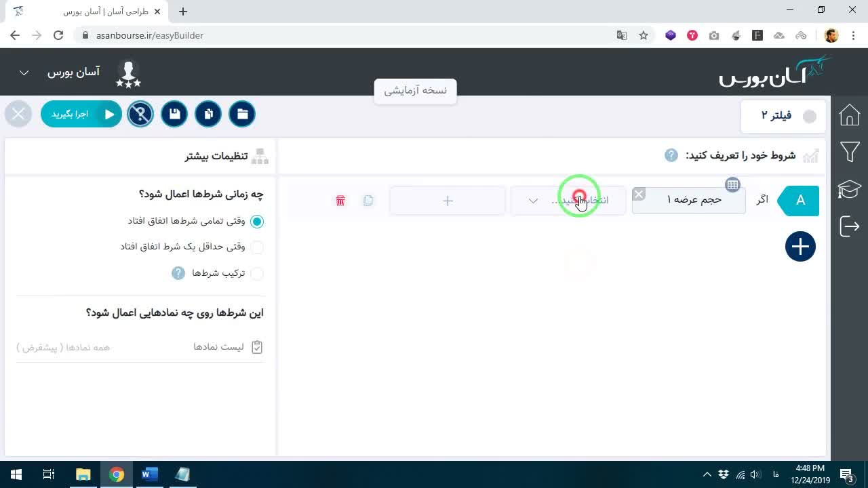868x488 pixels.
Task: Open the filter funnel icon in sidebar
Action: [850, 152]
